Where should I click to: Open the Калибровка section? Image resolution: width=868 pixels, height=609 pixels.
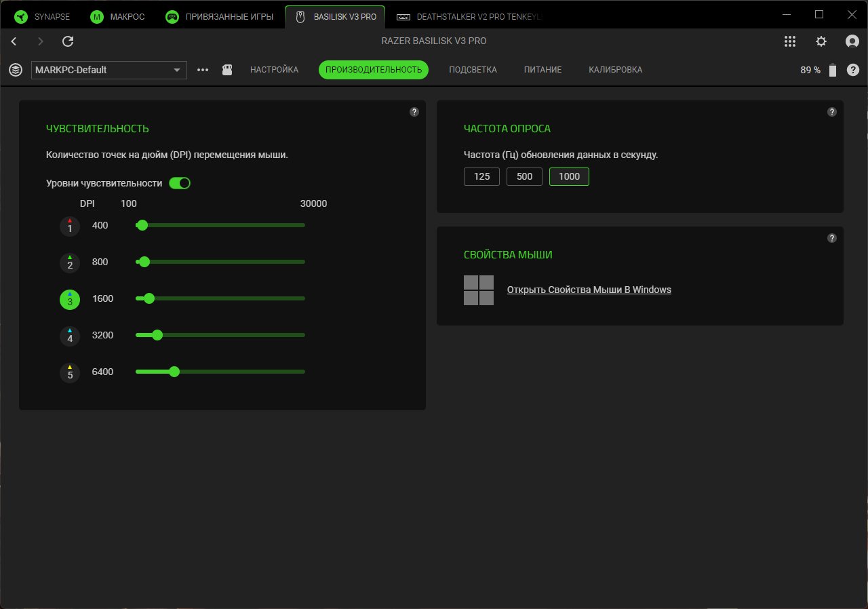pyautogui.click(x=616, y=70)
